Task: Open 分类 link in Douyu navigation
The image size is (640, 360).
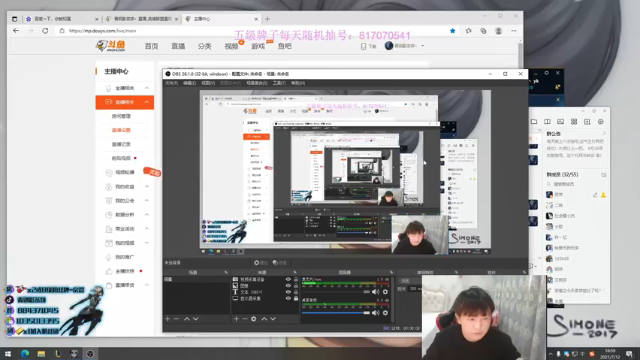Action: [x=204, y=47]
